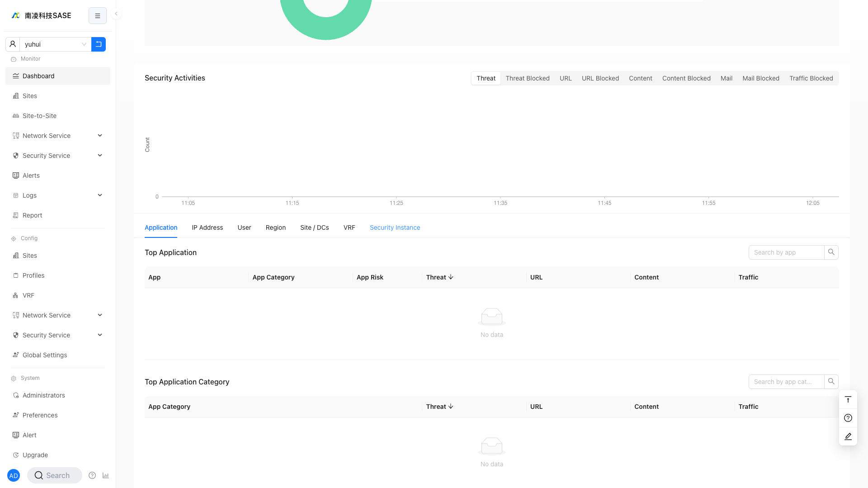Image resolution: width=868 pixels, height=488 pixels.
Task: Click the back-to-top floating icon
Action: (848, 399)
